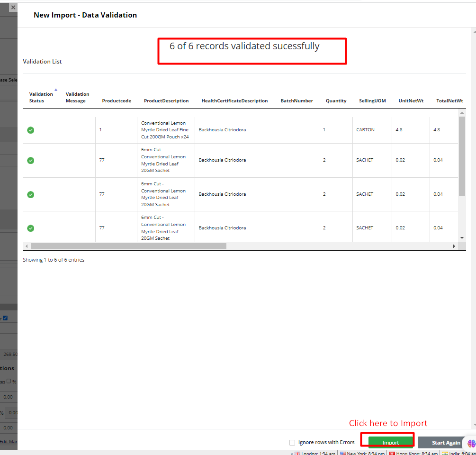Screen dimensions: 476x455
Task: Click the table's vertical scrollbar thumb
Action: pos(462,156)
